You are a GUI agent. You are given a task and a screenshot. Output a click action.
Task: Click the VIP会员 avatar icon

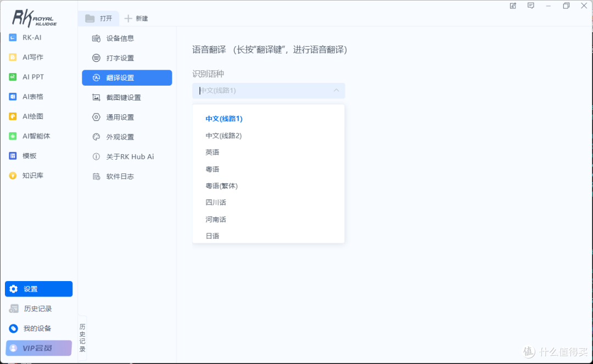13,348
